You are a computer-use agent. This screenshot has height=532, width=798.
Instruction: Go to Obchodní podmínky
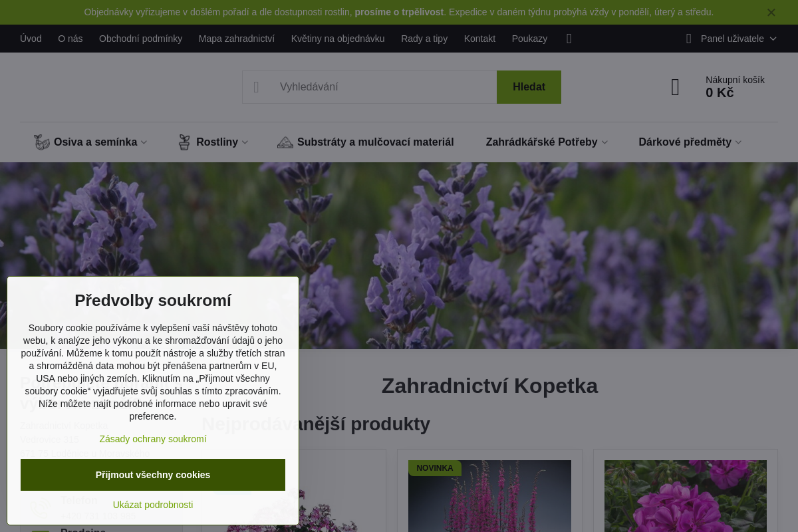coord(140,39)
